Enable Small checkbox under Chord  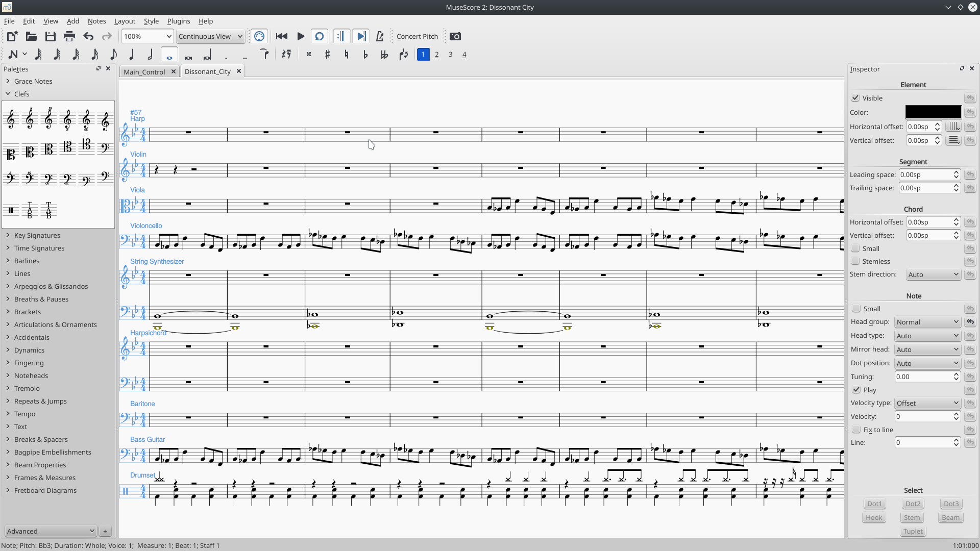[x=855, y=248]
